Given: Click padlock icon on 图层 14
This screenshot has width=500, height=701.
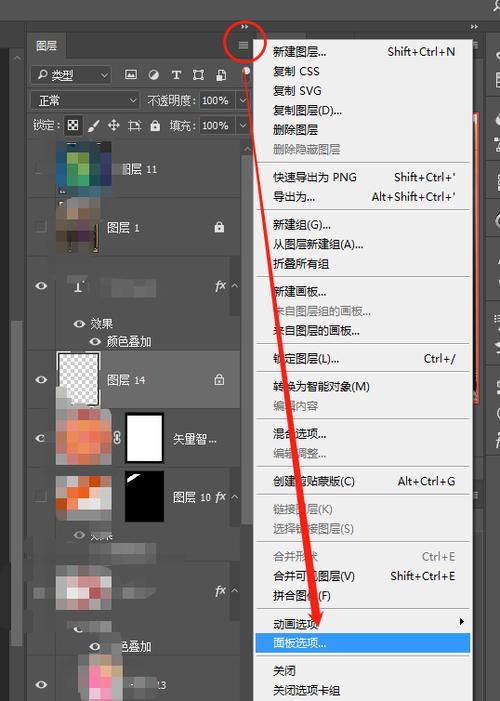Looking at the screenshot, I should click(219, 380).
